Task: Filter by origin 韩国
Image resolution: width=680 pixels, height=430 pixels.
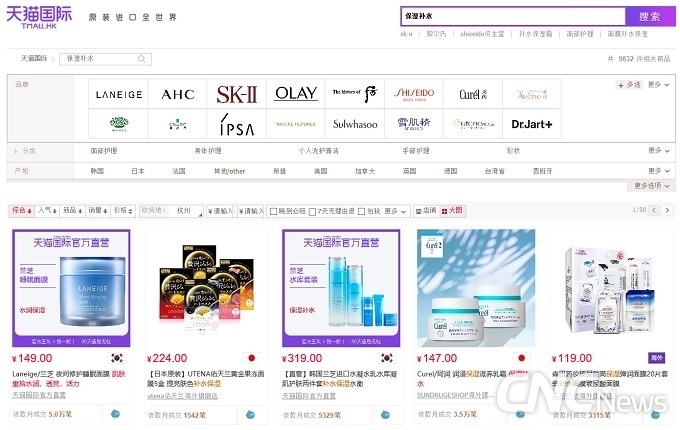Action: tap(97, 171)
